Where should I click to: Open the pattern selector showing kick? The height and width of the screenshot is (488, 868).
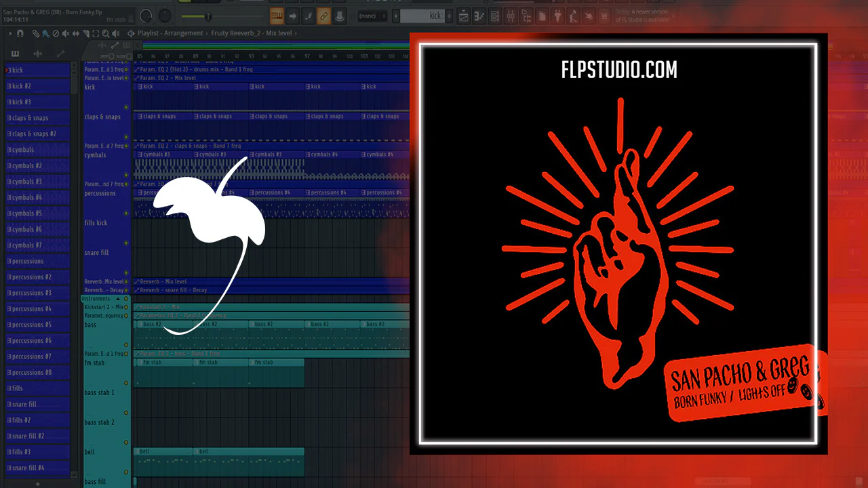click(x=423, y=16)
